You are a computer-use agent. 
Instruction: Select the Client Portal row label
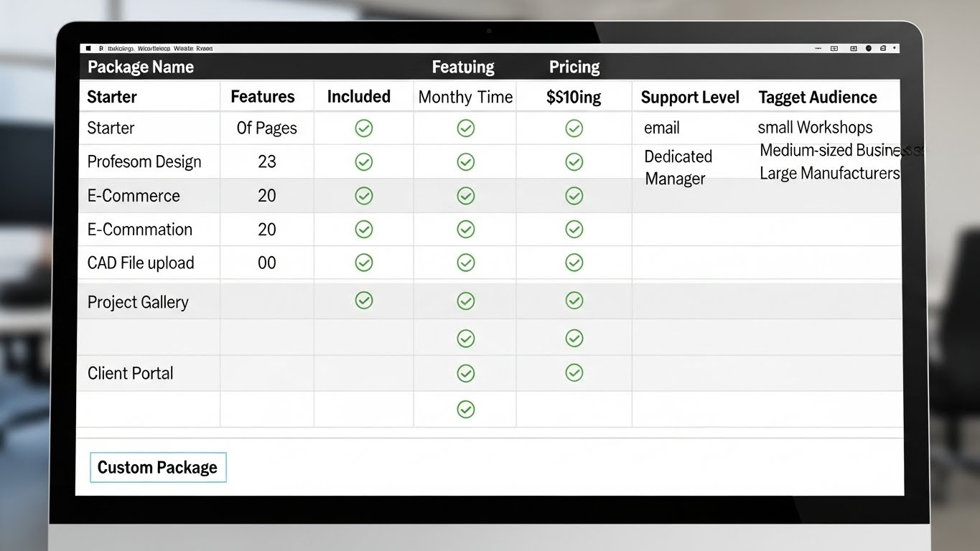pyautogui.click(x=130, y=373)
